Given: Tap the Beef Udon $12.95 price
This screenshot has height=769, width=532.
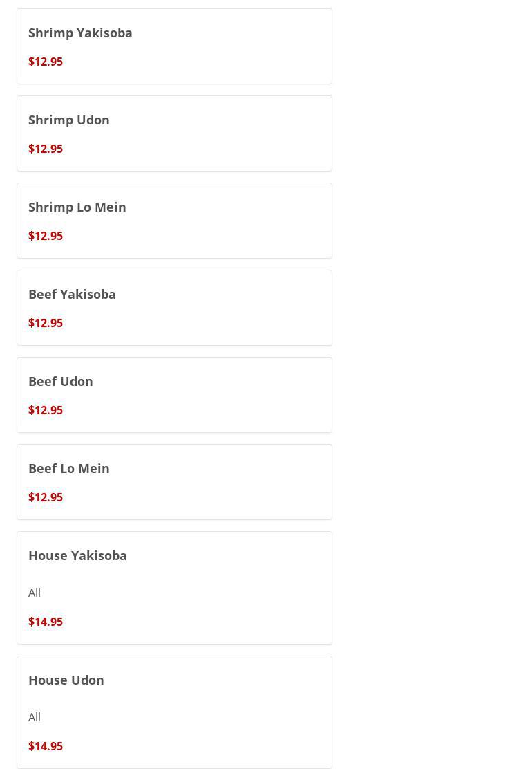Looking at the screenshot, I should click(x=46, y=410).
